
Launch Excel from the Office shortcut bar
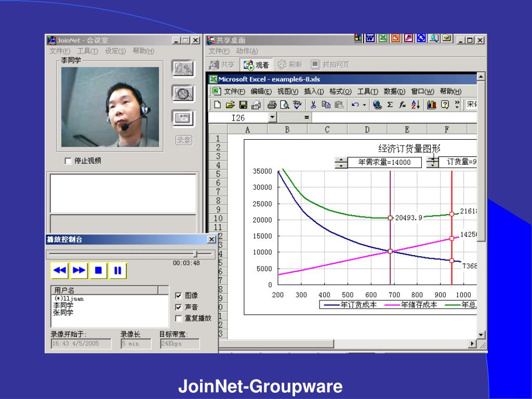pyautogui.click(x=383, y=38)
